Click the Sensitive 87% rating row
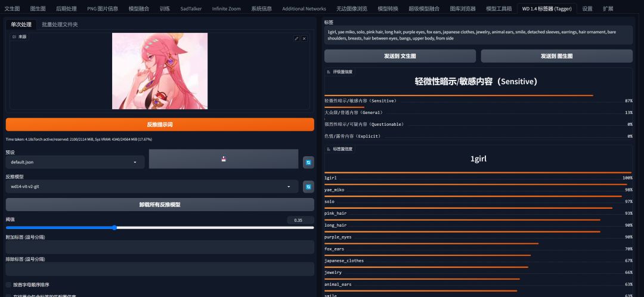Screen dimensions: 644x297 click(x=478, y=98)
